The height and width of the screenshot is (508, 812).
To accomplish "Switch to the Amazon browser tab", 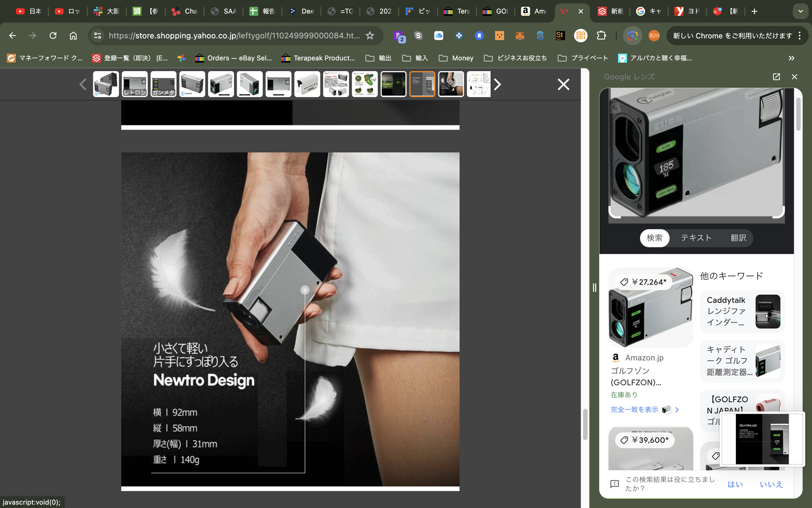I will click(534, 11).
